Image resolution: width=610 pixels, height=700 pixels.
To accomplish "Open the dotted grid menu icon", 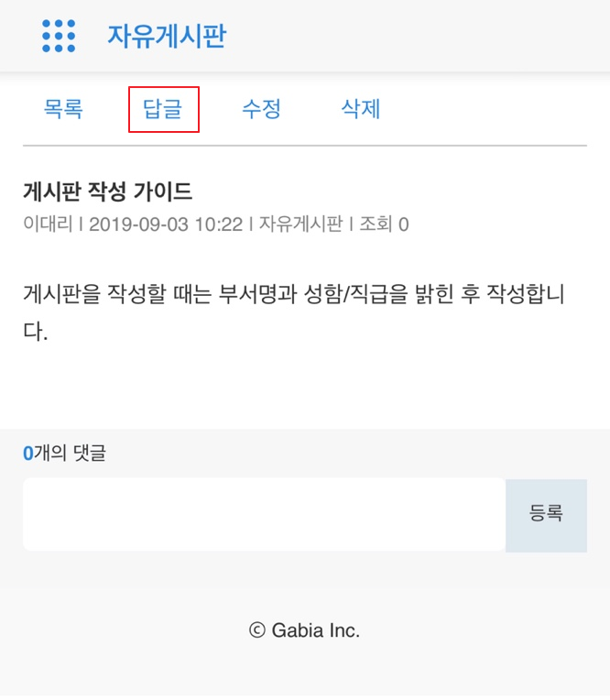I will pyautogui.click(x=59, y=36).
